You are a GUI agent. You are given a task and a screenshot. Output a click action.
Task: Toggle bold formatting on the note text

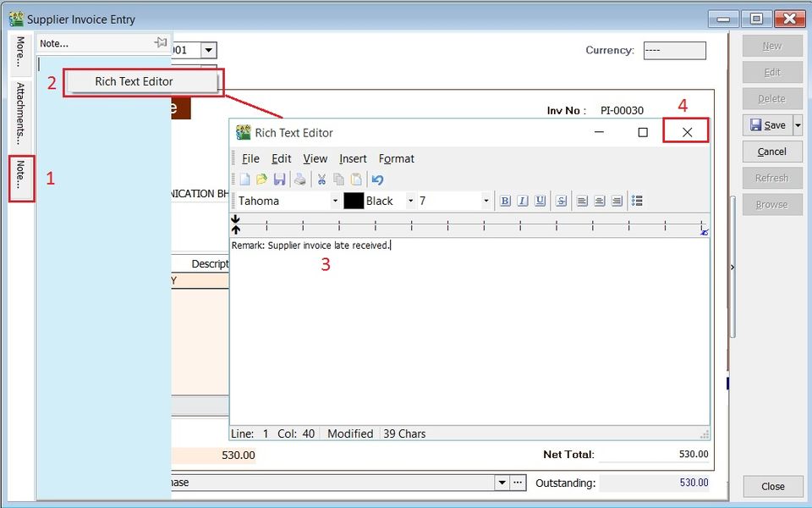505,201
